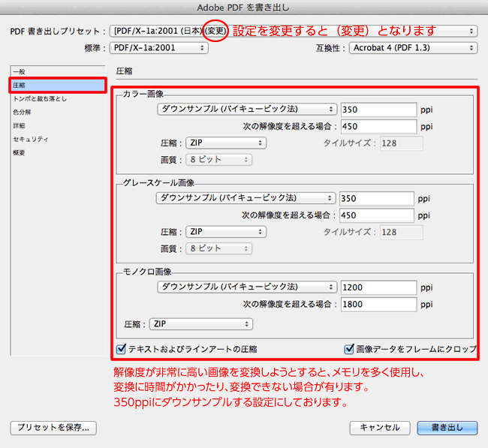
Task: Open グレースケール画像 downsample method dropdown
Action: [x=246, y=198]
